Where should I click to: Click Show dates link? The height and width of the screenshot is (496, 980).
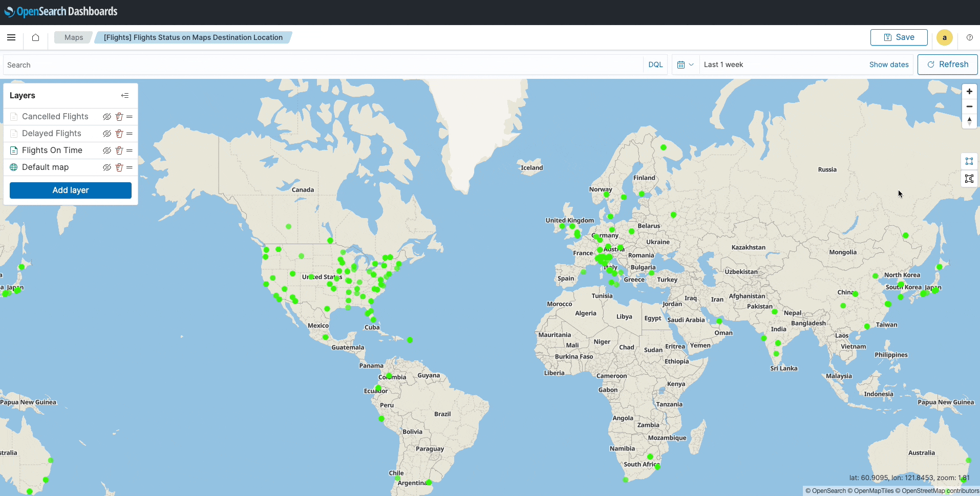tap(889, 64)
